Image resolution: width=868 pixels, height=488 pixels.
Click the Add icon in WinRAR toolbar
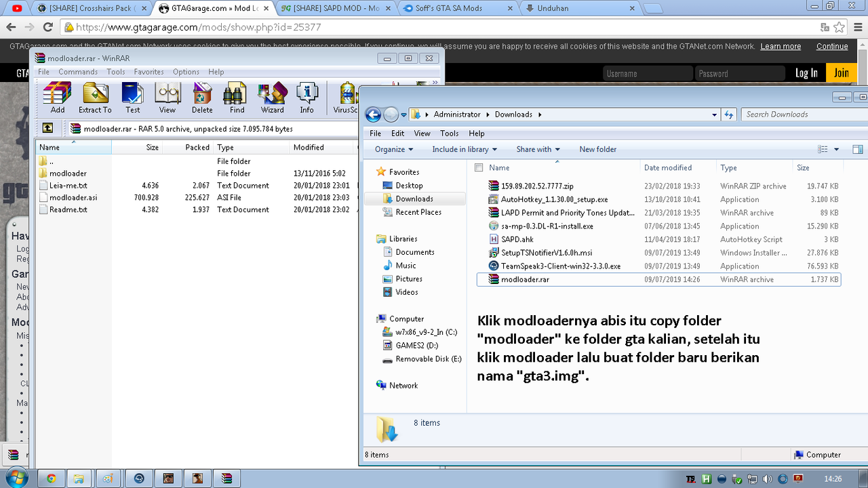click(58, 98)
